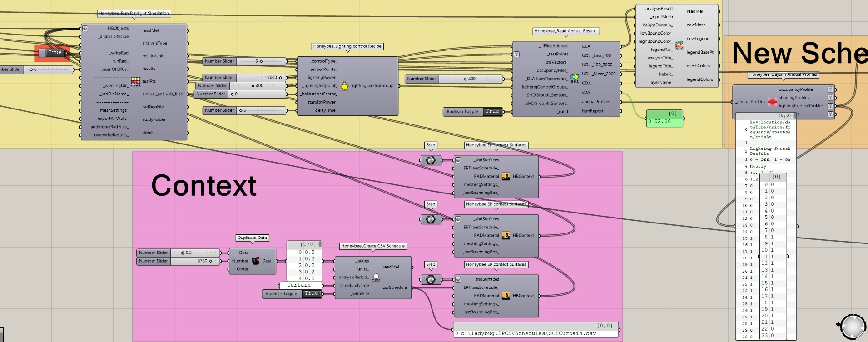Click the Honeybee_Create CSV Schedule label
The height and width of the screenshot is (342, 868).
coord(373,246)
